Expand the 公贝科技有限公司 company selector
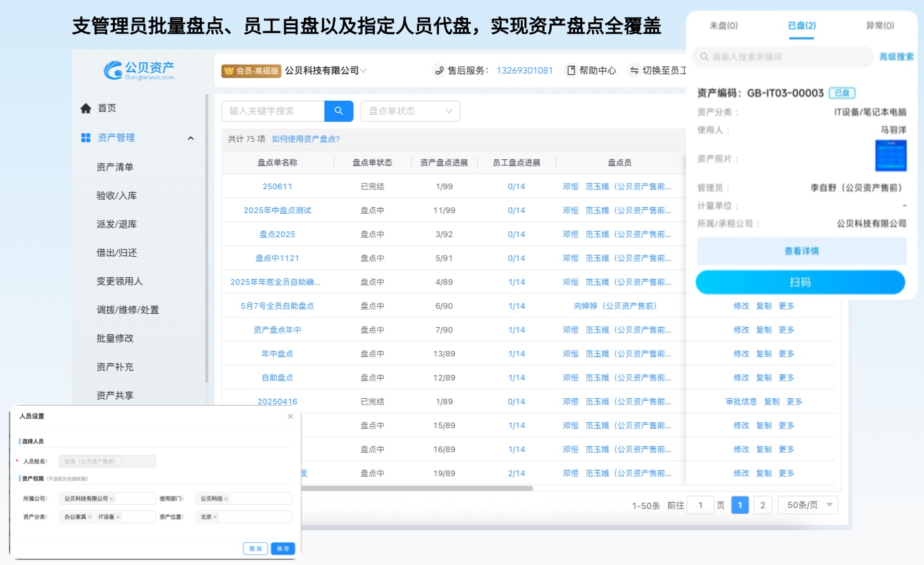This screenshot has width=924, height=565. click(363, 70)
